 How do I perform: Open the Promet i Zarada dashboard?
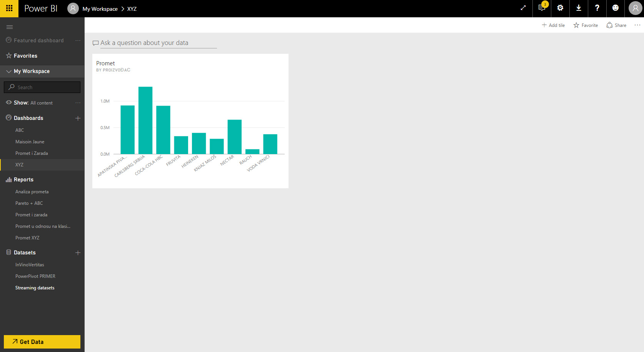pos(32,153)
